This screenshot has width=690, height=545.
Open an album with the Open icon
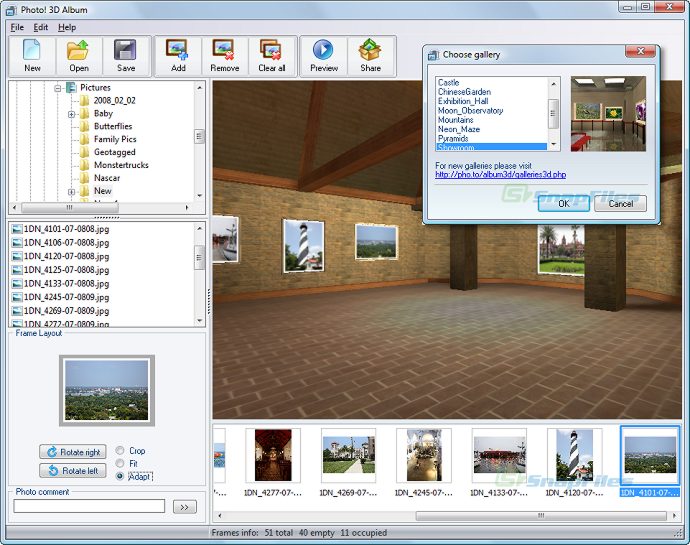pyautogui.click(x=78, y=56)
